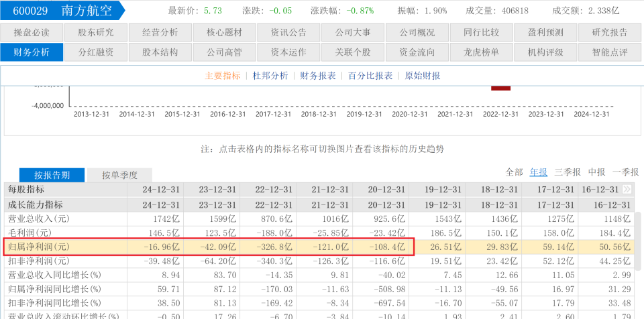Go to 主要指标 section link
This screenshot has width=644, height=319.
click(223, 76)
